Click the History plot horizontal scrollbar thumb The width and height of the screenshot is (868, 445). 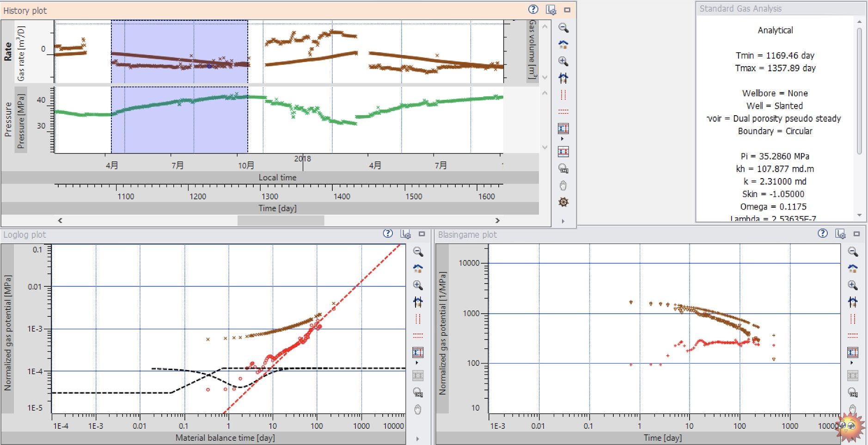point(281,221)
